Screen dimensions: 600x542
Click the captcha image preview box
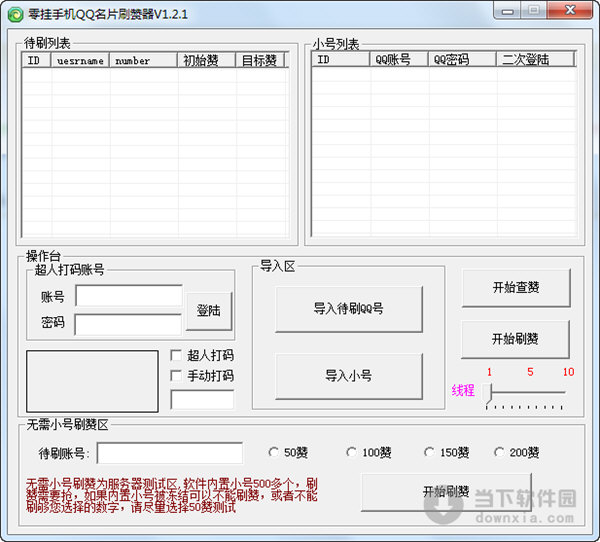tap(92, 381)
